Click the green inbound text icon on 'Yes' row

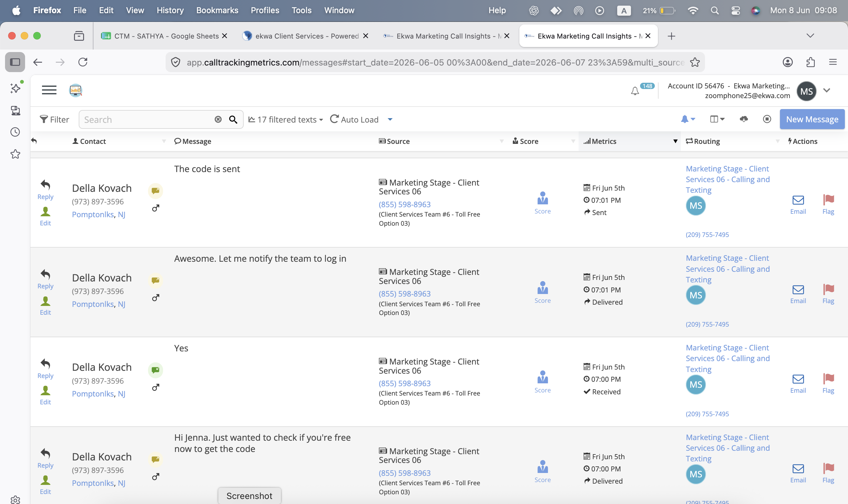[155, 370]
